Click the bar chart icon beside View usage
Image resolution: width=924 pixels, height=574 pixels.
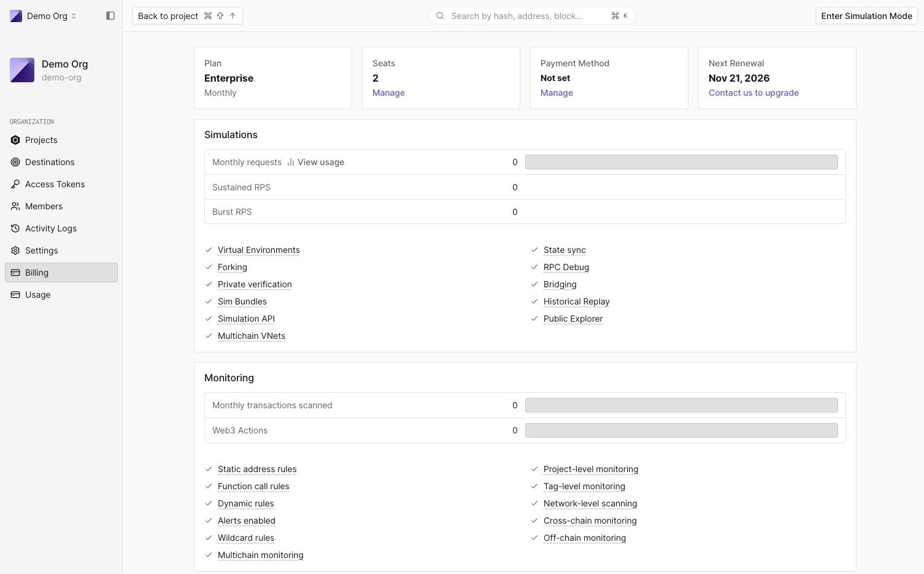pyautogui.click(x=291, y=162)
